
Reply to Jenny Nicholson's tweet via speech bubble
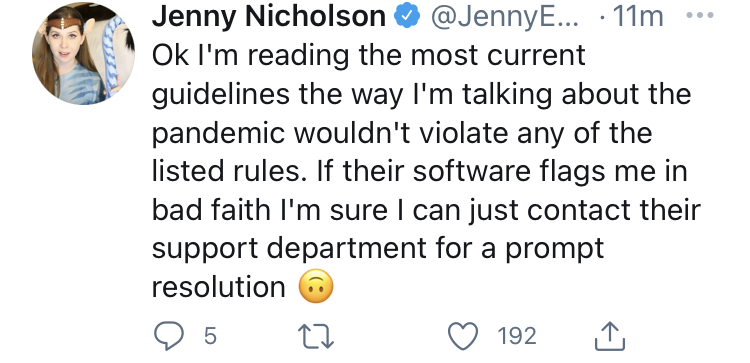[169, 336]
